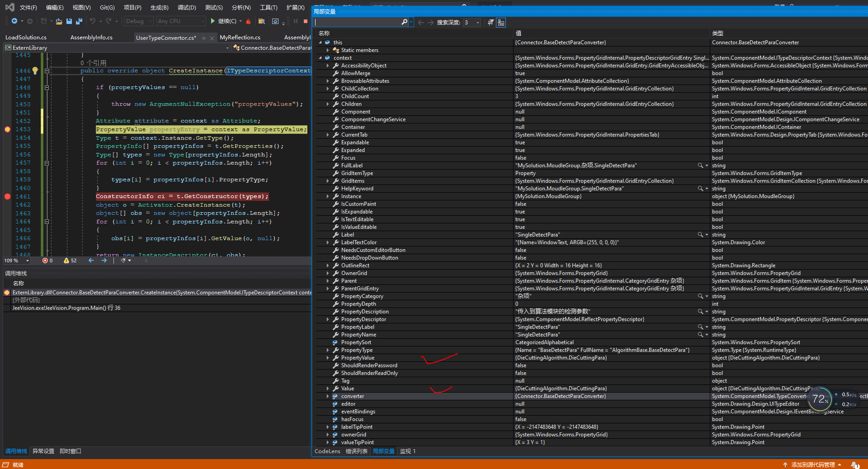Collapse the 'this' variable node
Screen dimensions: 868x469
321,43
